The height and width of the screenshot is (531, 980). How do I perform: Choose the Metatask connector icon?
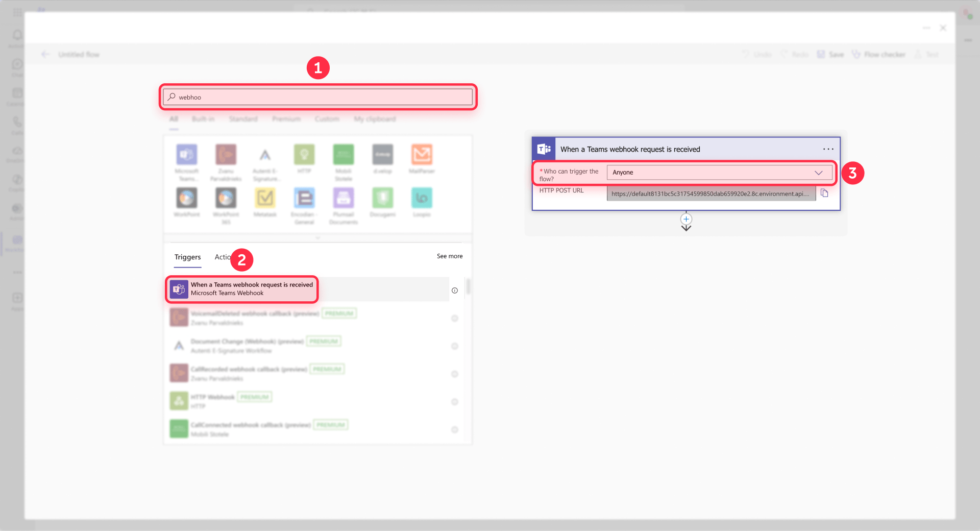click(x=265, y=198)
